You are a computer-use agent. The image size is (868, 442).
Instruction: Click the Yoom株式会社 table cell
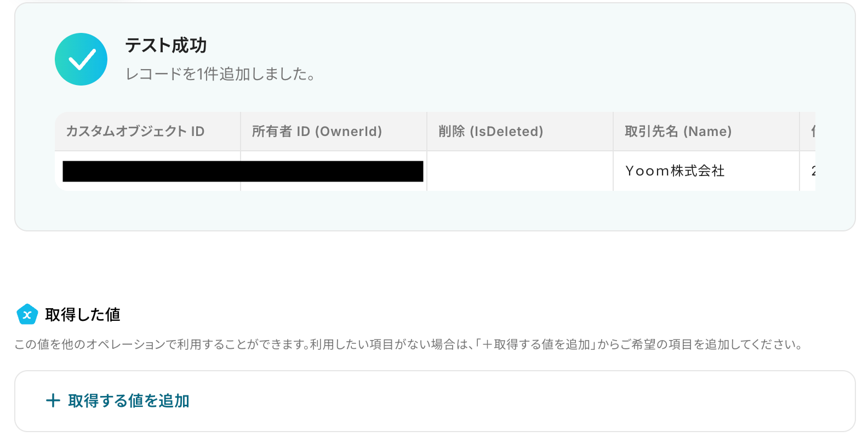(x=706, y=171)
